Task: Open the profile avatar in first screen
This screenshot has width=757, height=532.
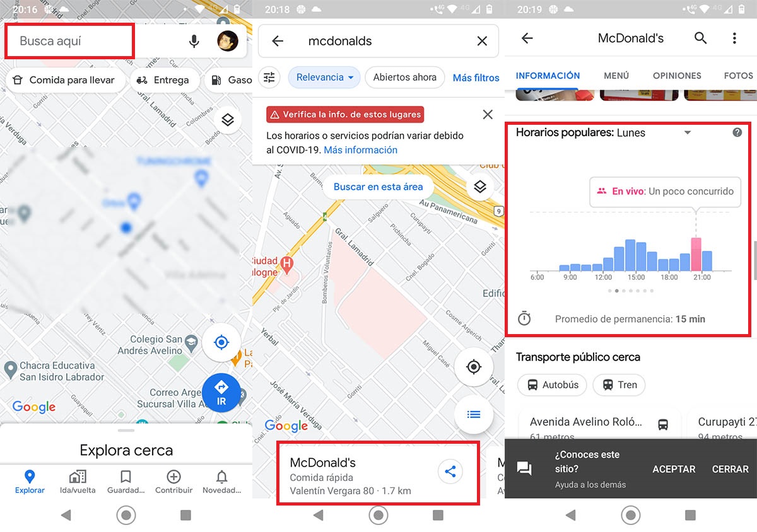Action: coord(228,41)
